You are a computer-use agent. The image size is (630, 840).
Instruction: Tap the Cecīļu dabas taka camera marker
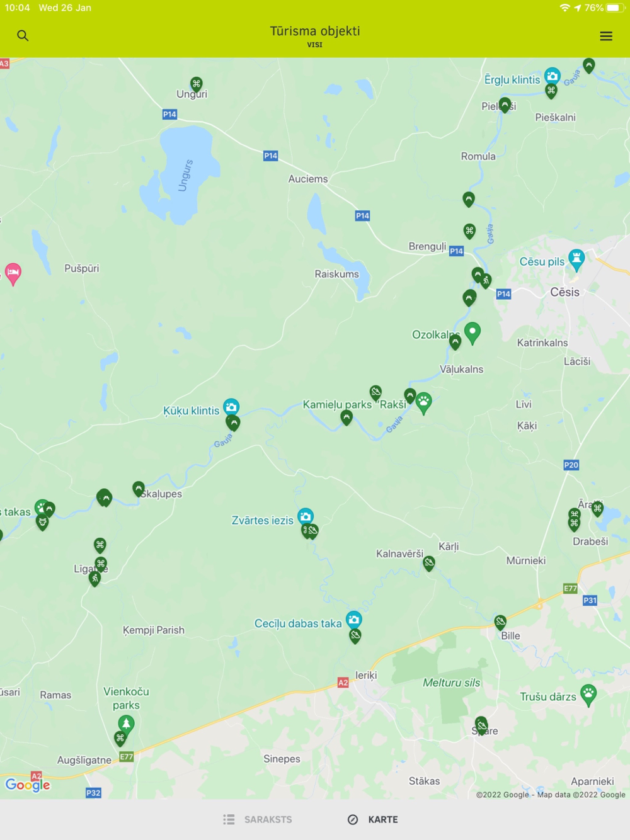[x=354, y=620]
